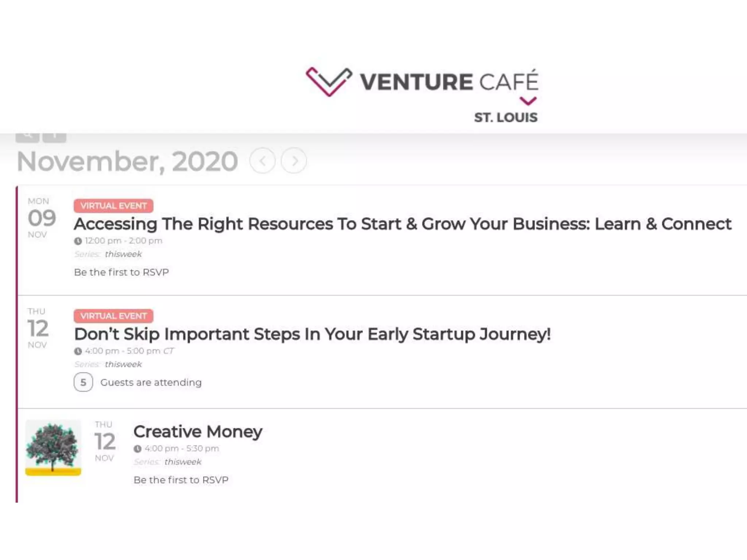Click the clock icon beside 4:00 pm CT
This screenshot has width=747, height=560.
[78, 351]
